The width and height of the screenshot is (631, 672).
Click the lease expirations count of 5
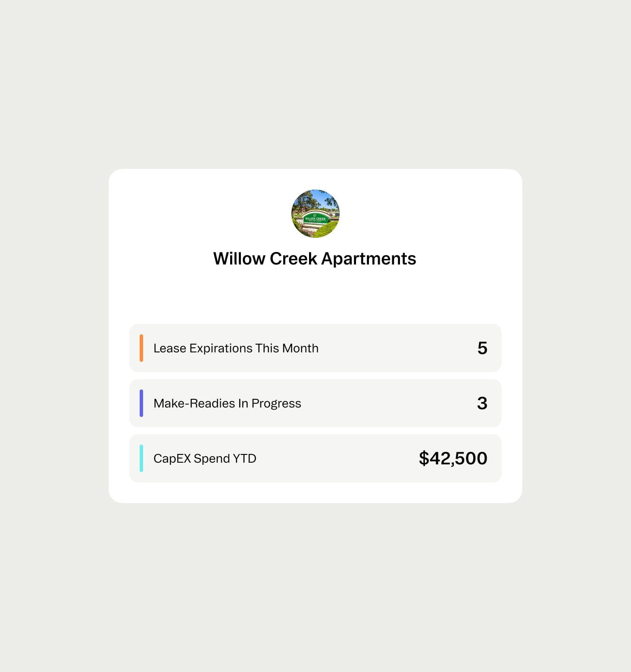coord(483,348)
